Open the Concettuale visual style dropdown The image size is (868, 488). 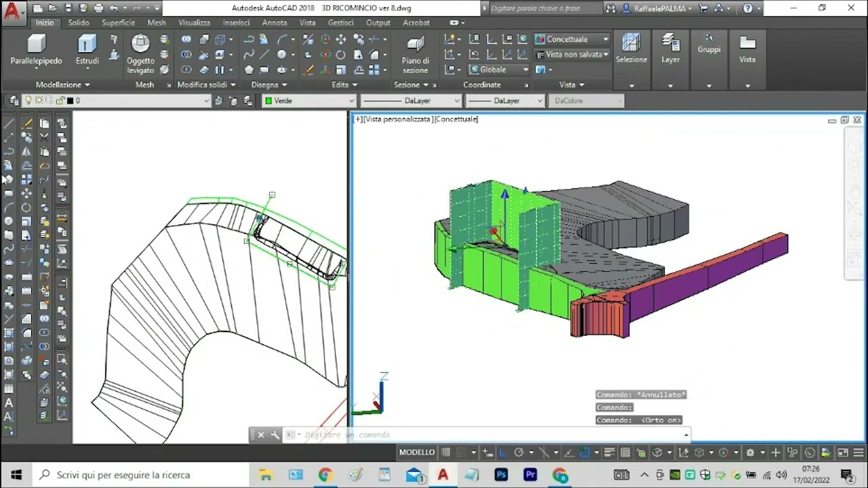[572, 39]
